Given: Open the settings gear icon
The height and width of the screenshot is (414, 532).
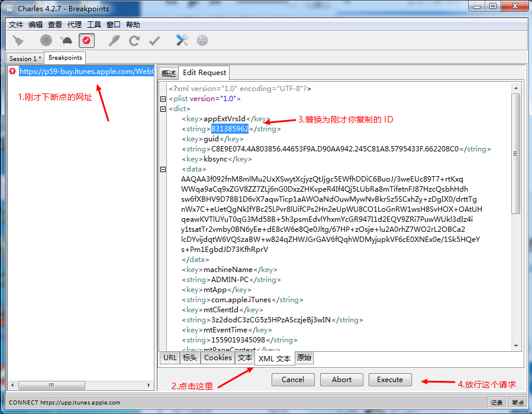Looking at the screenshot, I should (202, 40).
